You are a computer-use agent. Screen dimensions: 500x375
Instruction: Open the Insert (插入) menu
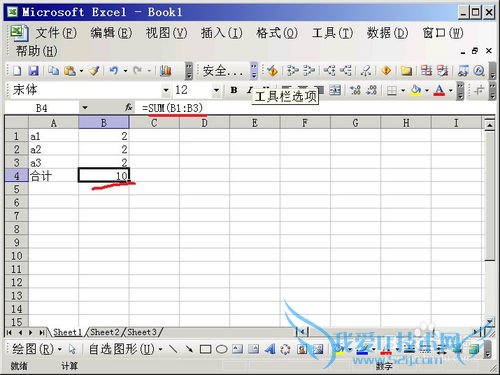(222, 33)
